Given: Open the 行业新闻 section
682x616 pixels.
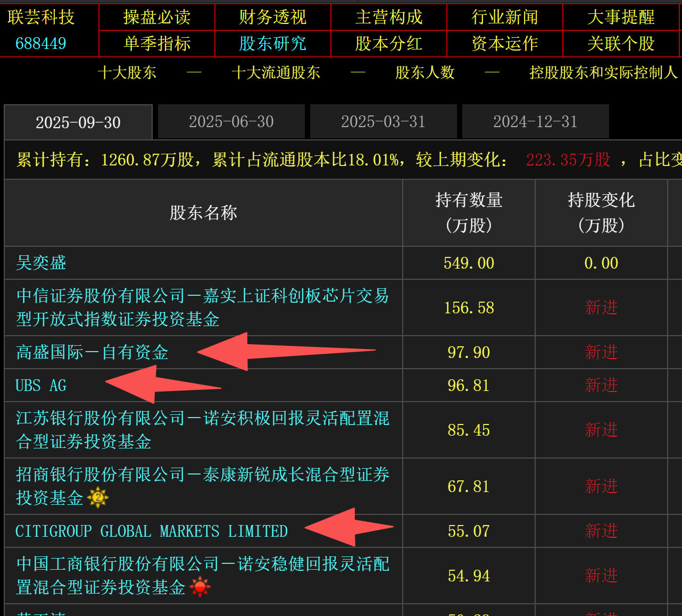Looking at the screenshot, I should [x=505, y=17].
